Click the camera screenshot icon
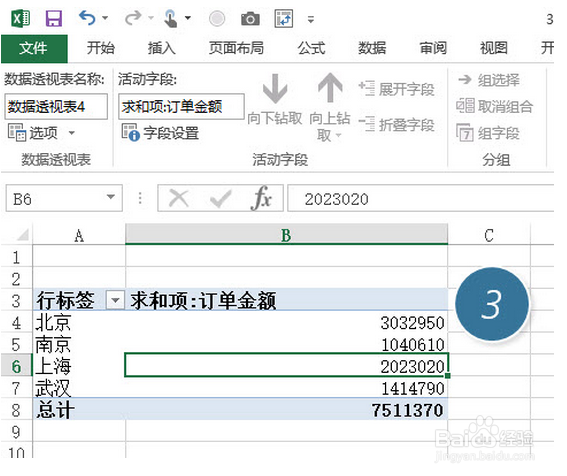 coord(250,18)
